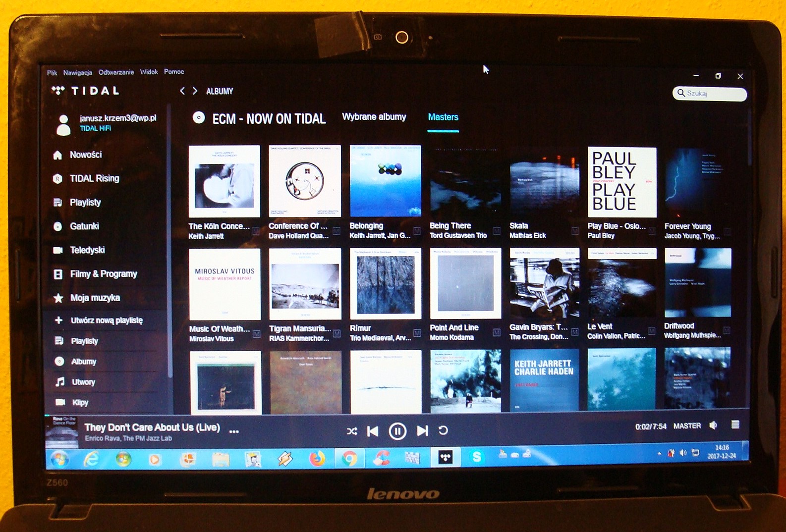
Task: Open my Utwory tracks list
Action: coord(75,382)
